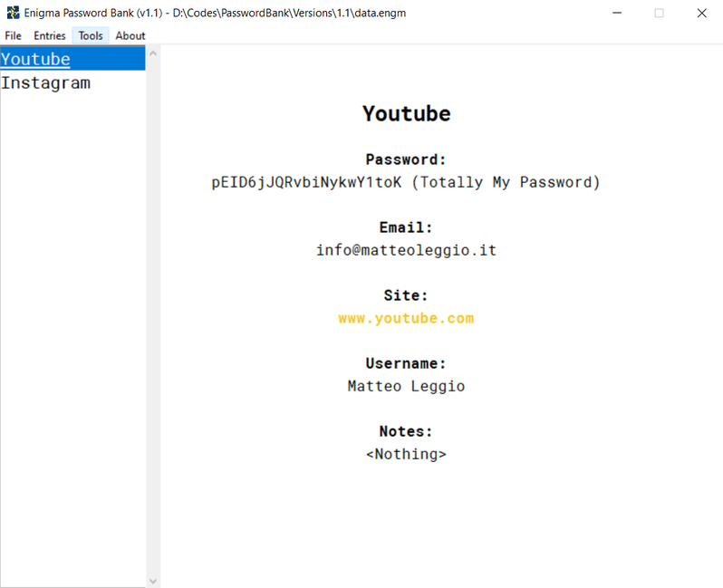Image resolution: width=723 pixels, height=588 pixels.
Task: Click the Email: label
Action: click(x=406, y=227)
